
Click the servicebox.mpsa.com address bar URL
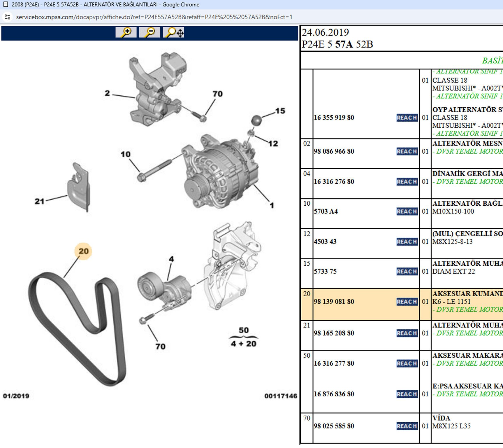(154, 17)
